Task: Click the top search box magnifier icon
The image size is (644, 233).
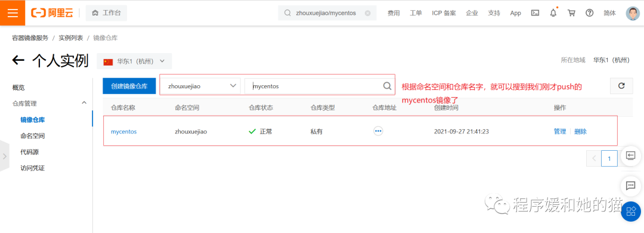Action: (287, 13)
